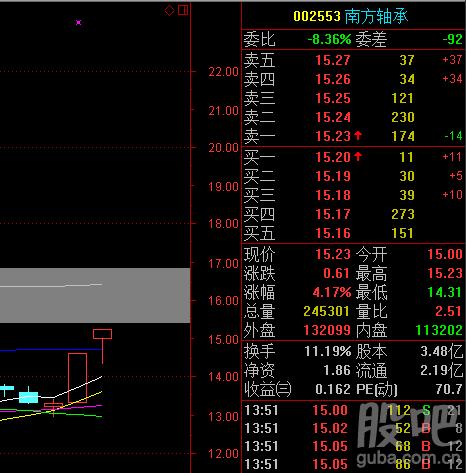Click the 量比 value 2.51

point(449,311)
